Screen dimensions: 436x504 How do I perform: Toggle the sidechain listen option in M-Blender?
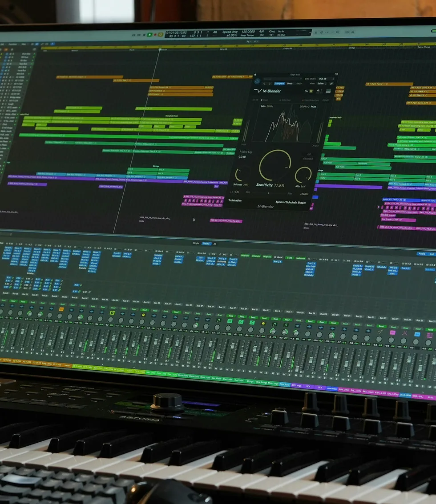click(308, 159)
